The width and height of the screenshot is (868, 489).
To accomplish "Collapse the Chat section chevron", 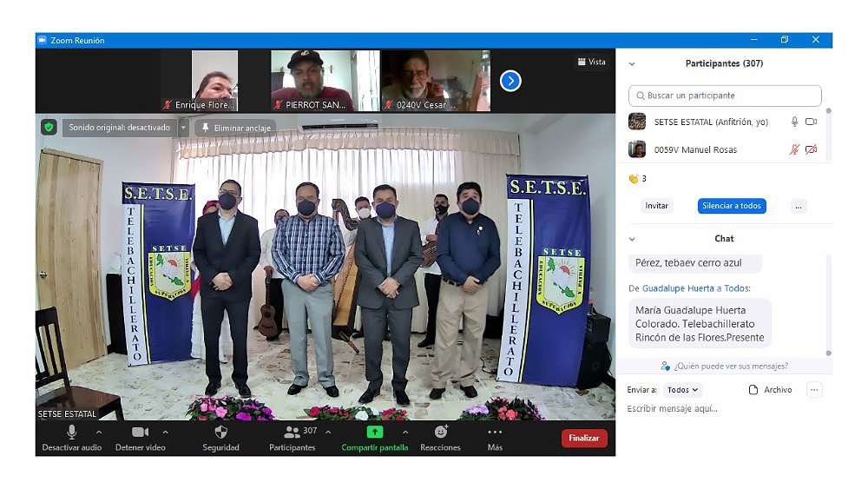I will 632,239.
